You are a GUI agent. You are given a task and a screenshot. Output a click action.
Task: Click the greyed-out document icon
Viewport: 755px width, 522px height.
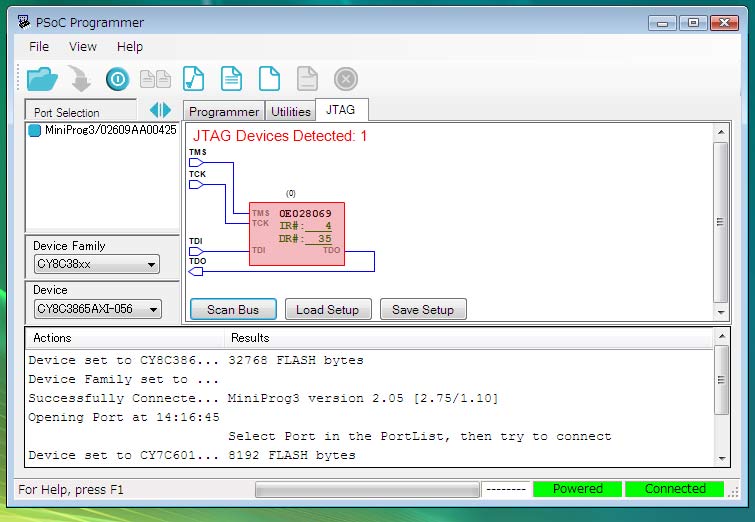307,79
